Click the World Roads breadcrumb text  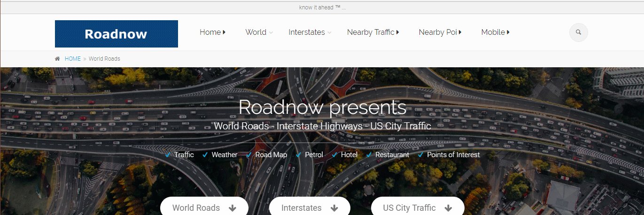[104, 59]
